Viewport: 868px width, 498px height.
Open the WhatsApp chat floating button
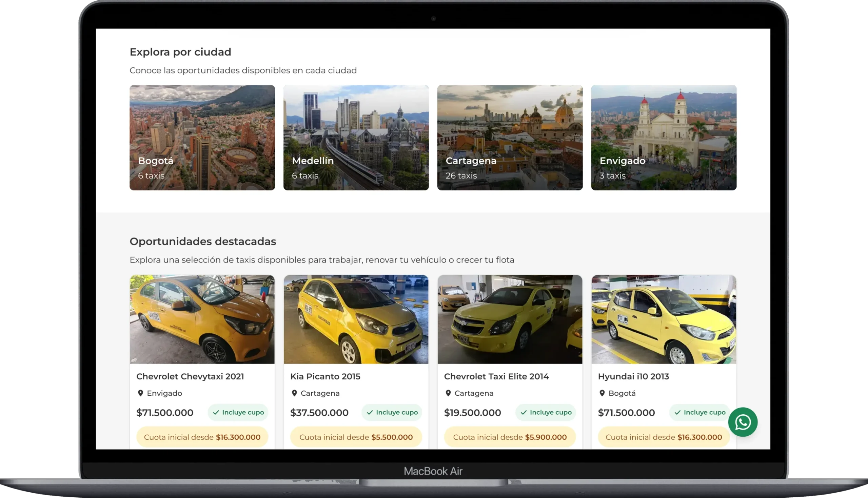coord(743,422)
